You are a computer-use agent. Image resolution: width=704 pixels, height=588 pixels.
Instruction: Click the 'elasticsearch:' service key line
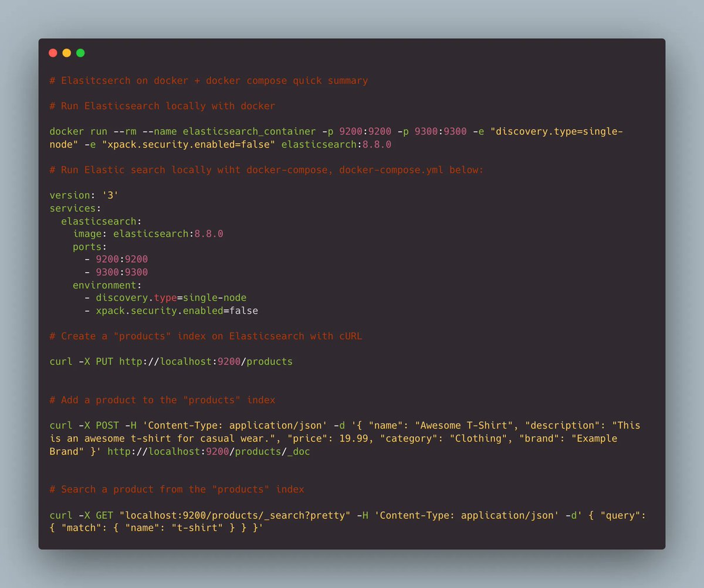click(101, 221)
